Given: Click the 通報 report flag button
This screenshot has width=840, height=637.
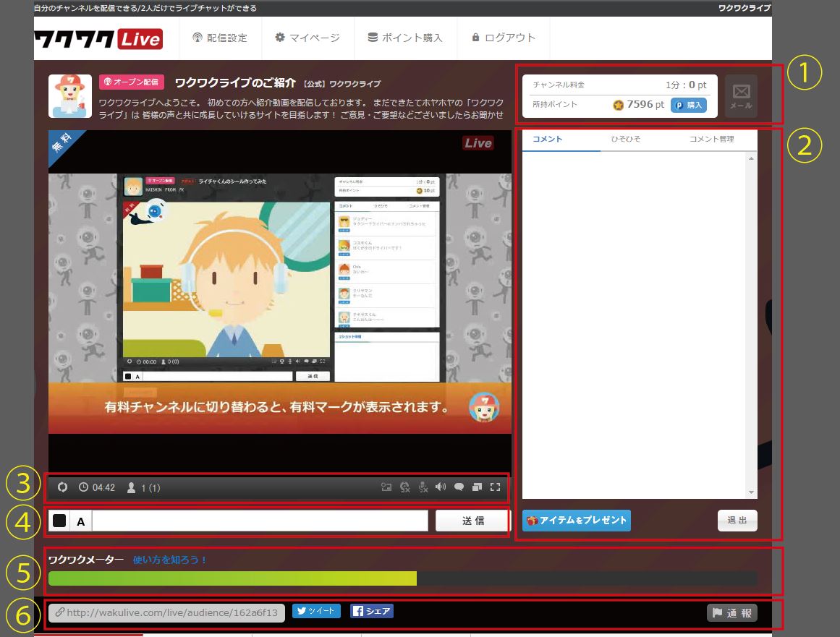Looking at the screenshot, I should pos(732,613).
